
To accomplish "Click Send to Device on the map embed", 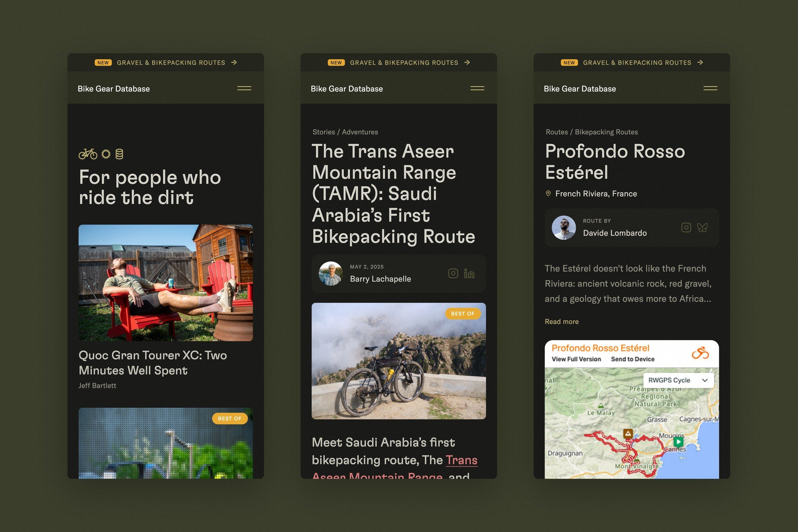I will coord(633,359).
